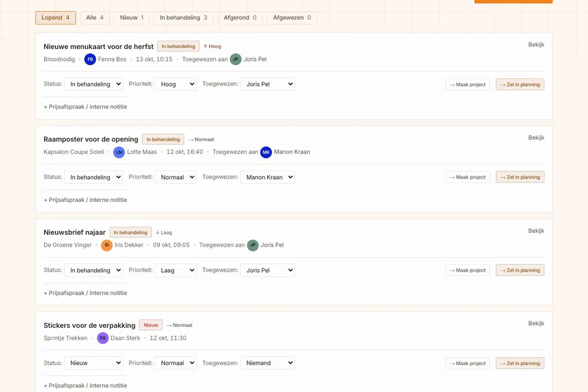The width and height of the screenshot is (588, 392).
Task: Switch to the Afgewezen tab
Action: (x=292, y=17)
